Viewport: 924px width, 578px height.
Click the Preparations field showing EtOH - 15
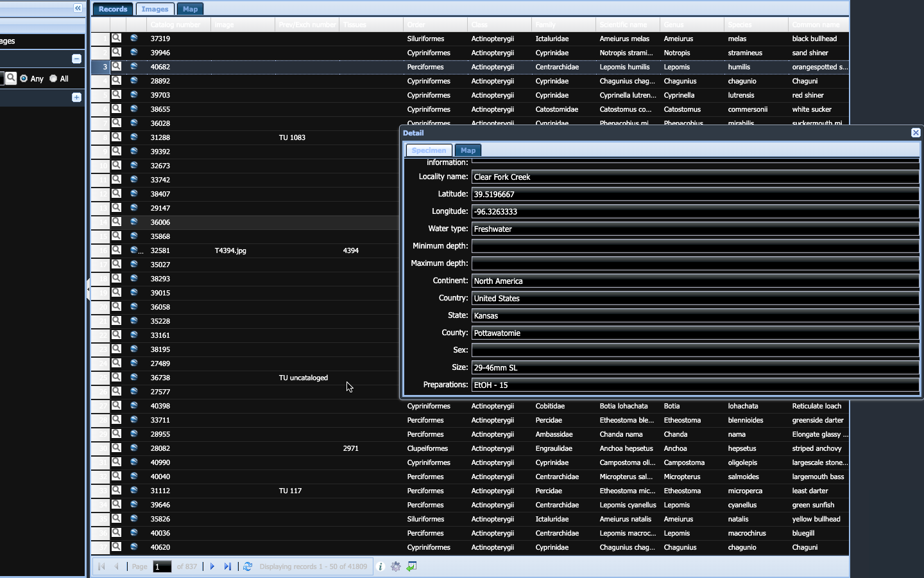click(x=696, y=385)
